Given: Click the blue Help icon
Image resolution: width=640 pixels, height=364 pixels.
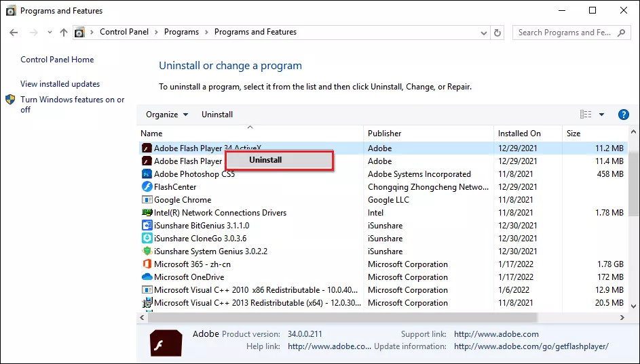Looking at the screenshot, I should click(623, 115).
